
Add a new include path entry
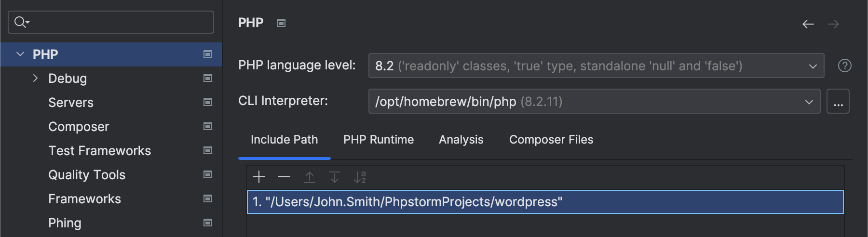259,177
